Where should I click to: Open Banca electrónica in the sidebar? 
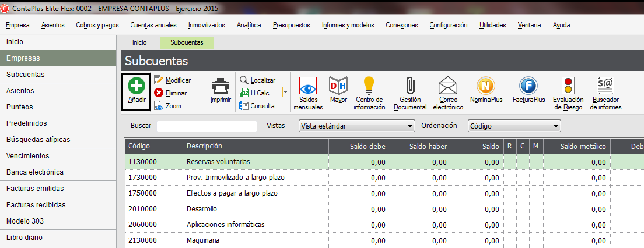coord(58,172)
